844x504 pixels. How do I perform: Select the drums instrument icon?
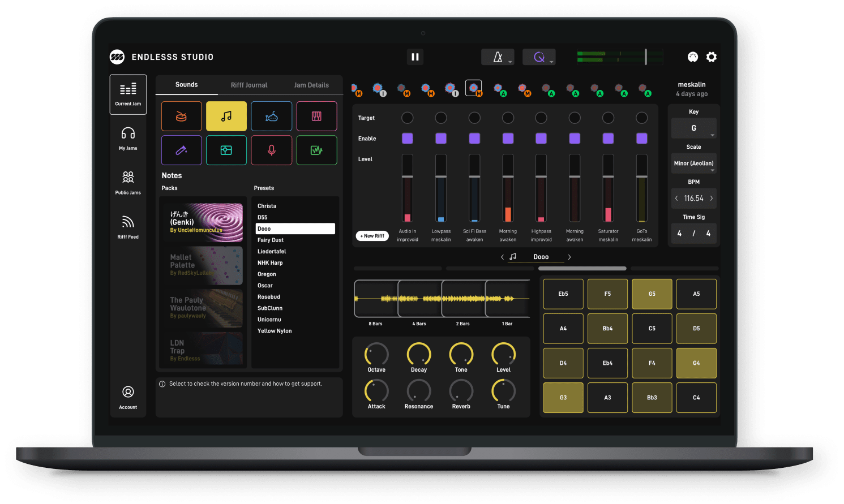coord(181,117)
